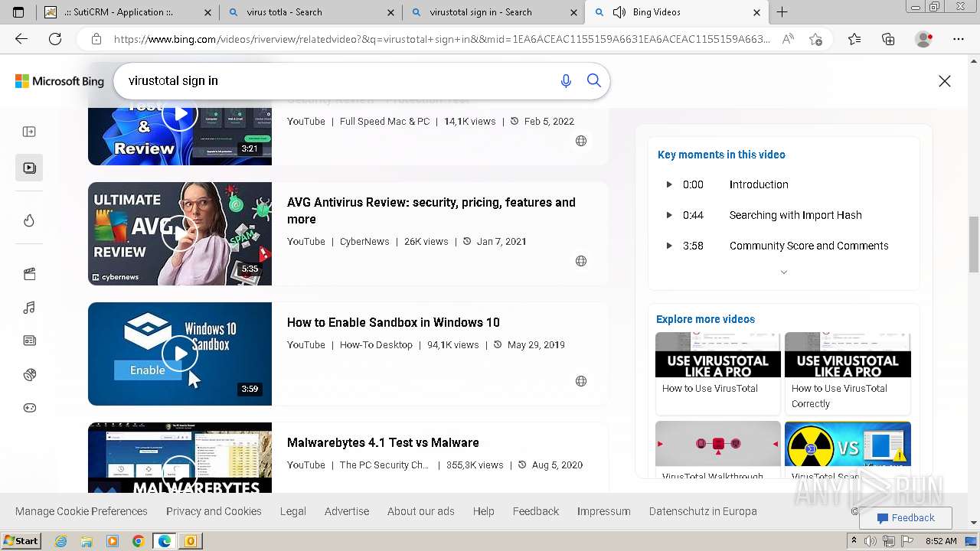Launch Google Chrome from the taskbar
This screenshot has width=980, height=551.
point(138,541)
